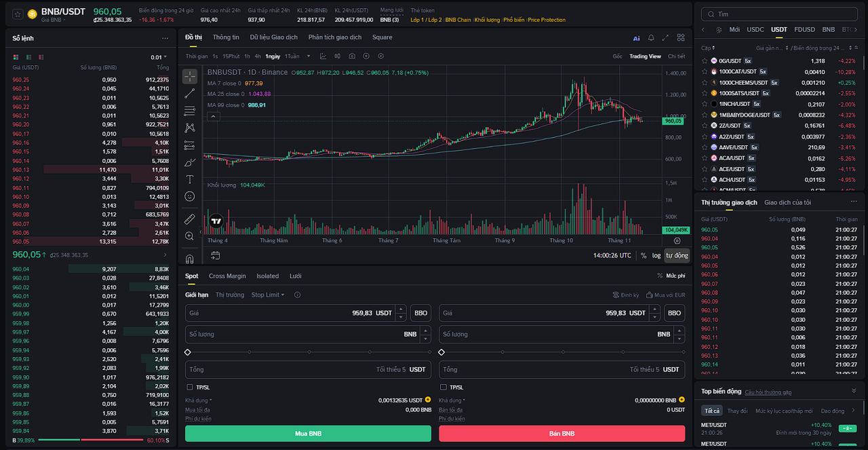The width and height of the screenshot is (868, 450).
Task: Tick the TP/SL checkbox in buy form
Action: coord(190,388)
